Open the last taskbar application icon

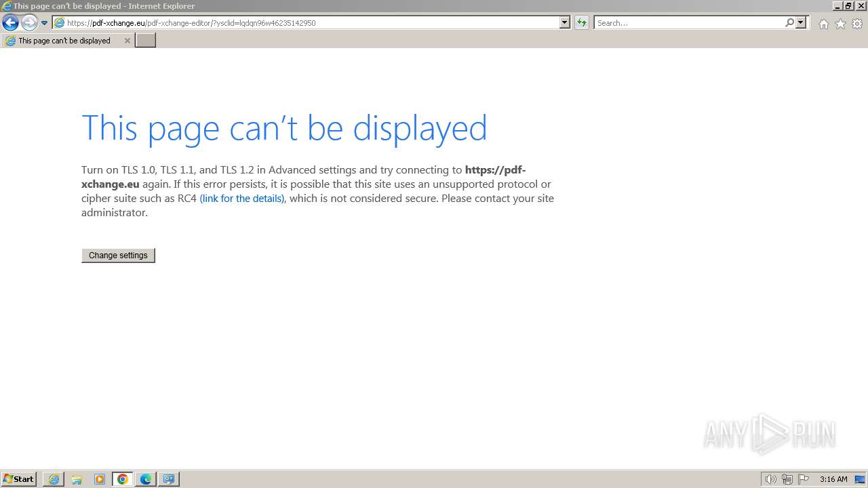tap(169, 479)
